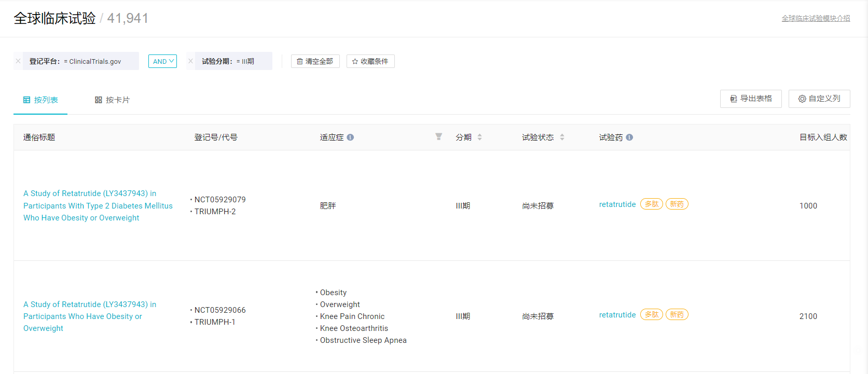Switch to 按卡片 card view tab
The image size is (868, 374).
pyautogui.click(x=112, y=100)
